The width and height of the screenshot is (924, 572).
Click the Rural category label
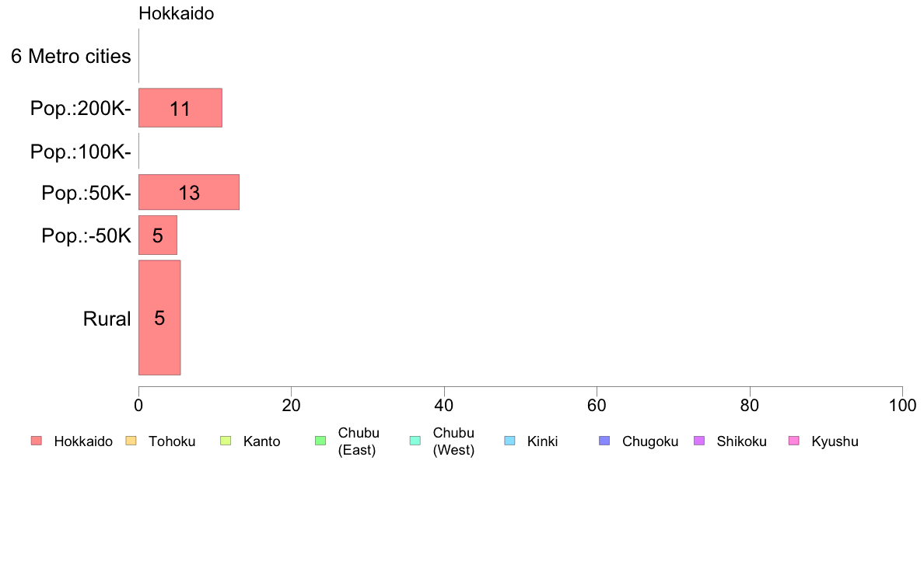107,319
